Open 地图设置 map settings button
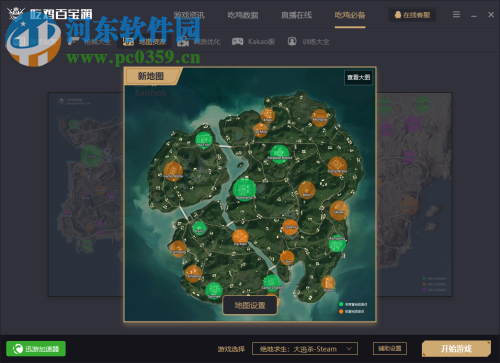 [250, 305]
